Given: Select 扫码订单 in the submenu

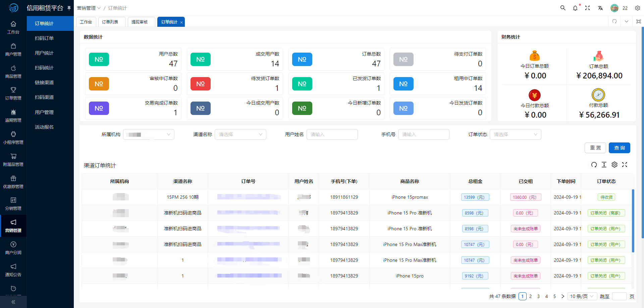Looking at the screenshot, I should click(x=50, y=38).
